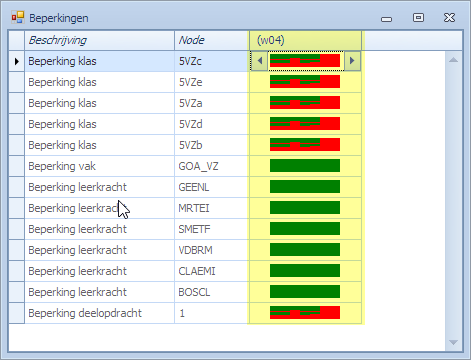Click the red-green bar for 5VZa
The height and width of the screenshot is (360, 471).
tap(305, 103)
